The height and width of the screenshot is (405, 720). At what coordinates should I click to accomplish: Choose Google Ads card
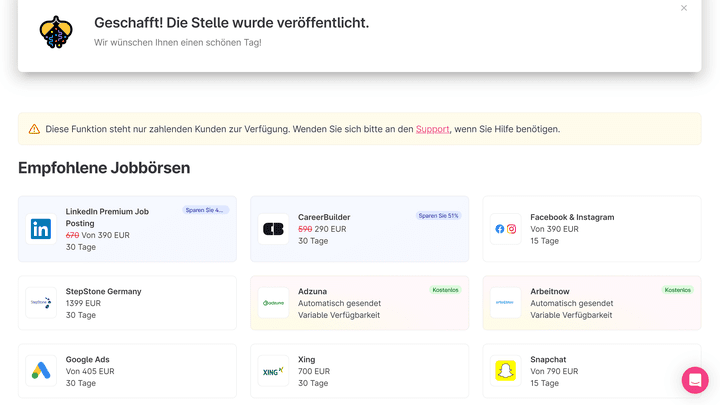[127, 371]
